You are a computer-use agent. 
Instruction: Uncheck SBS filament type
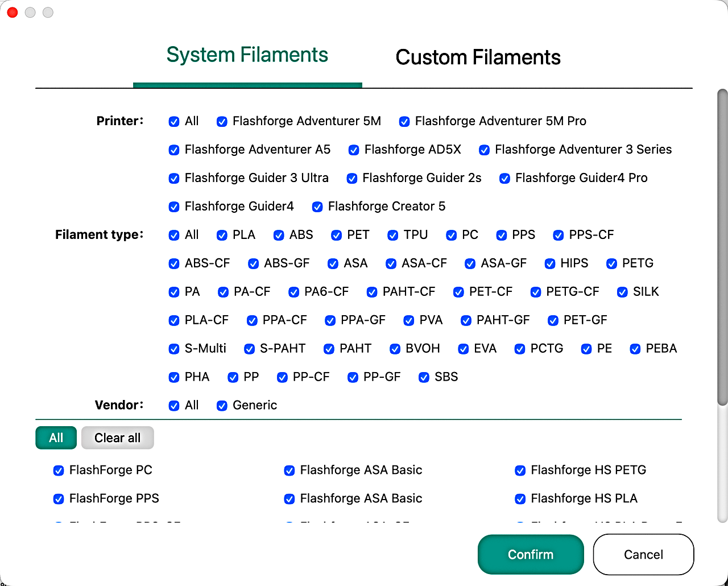424,377
